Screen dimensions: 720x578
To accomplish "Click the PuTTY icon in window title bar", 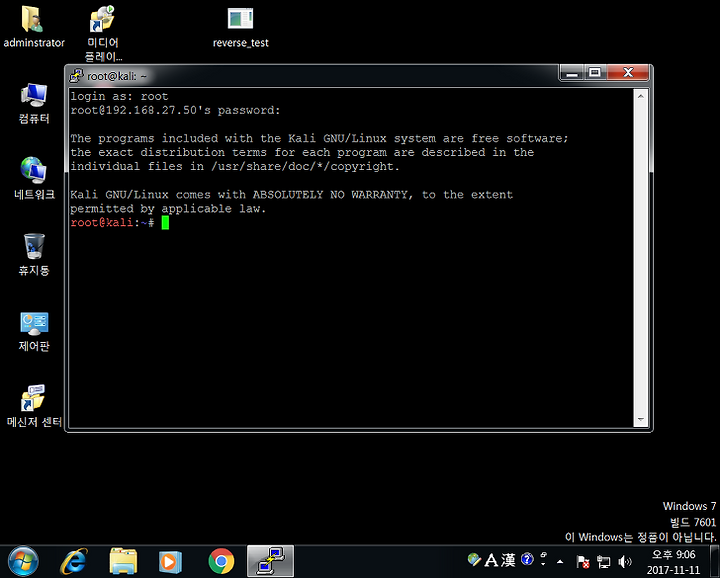I will point(76,76).
